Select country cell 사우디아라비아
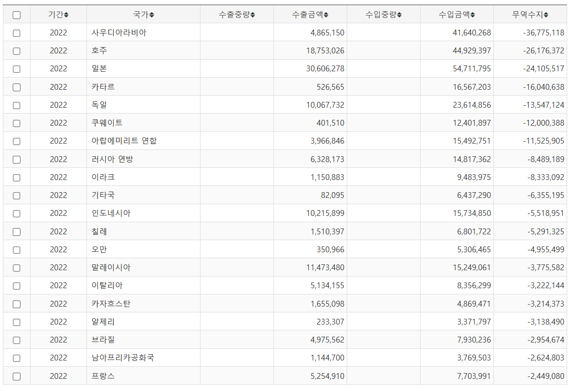 119,33
